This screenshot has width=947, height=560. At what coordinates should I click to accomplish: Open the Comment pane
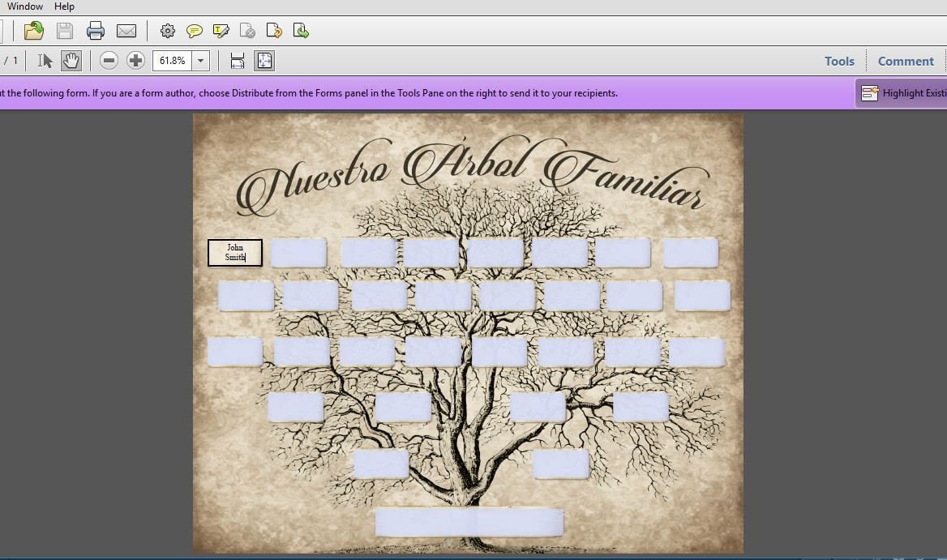tap(906, 61)
